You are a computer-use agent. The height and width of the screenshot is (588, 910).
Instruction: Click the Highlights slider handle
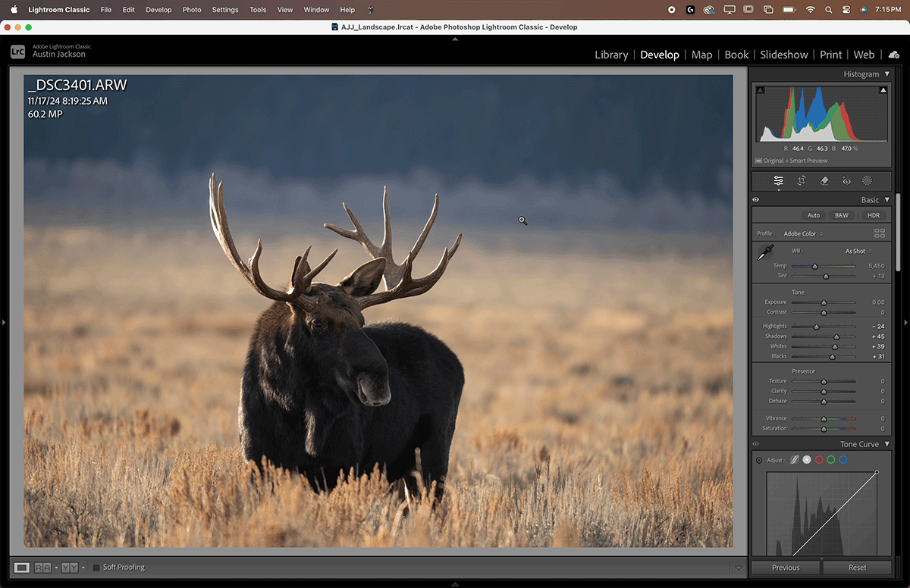(x=816, y=327)
